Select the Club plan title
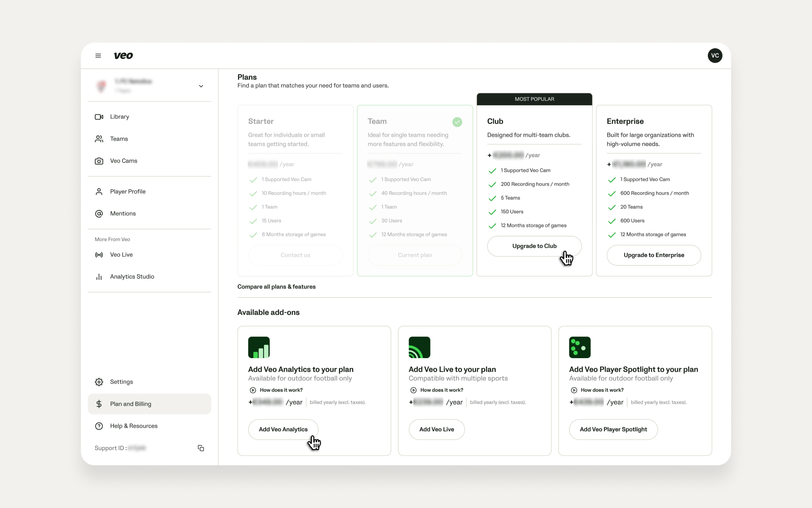812x508 pixels. [495, 121]
